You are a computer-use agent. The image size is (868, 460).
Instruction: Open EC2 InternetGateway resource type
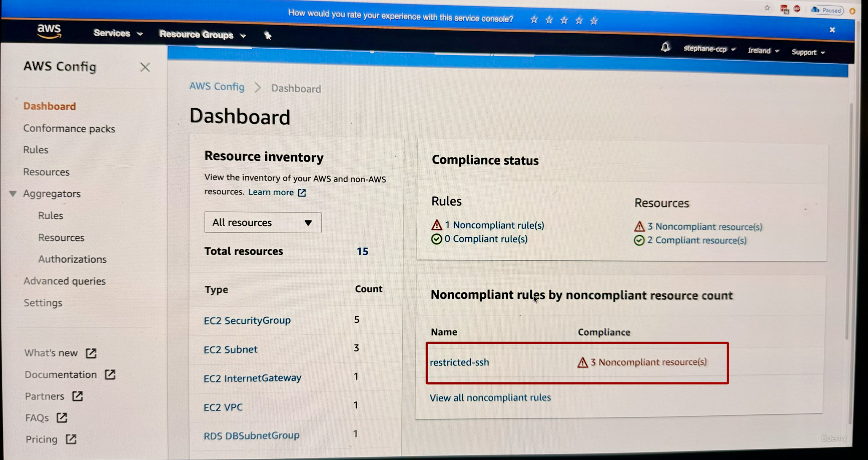tap(252, 378)
